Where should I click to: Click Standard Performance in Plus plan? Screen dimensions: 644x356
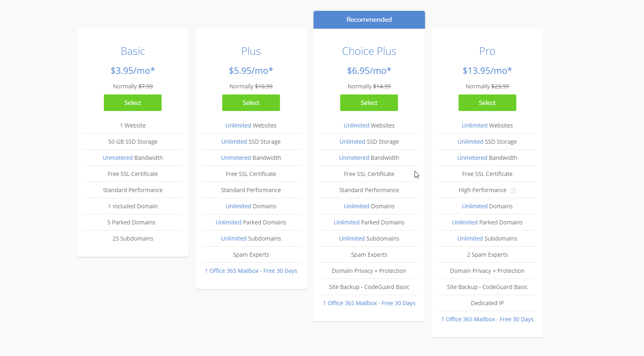251,190
